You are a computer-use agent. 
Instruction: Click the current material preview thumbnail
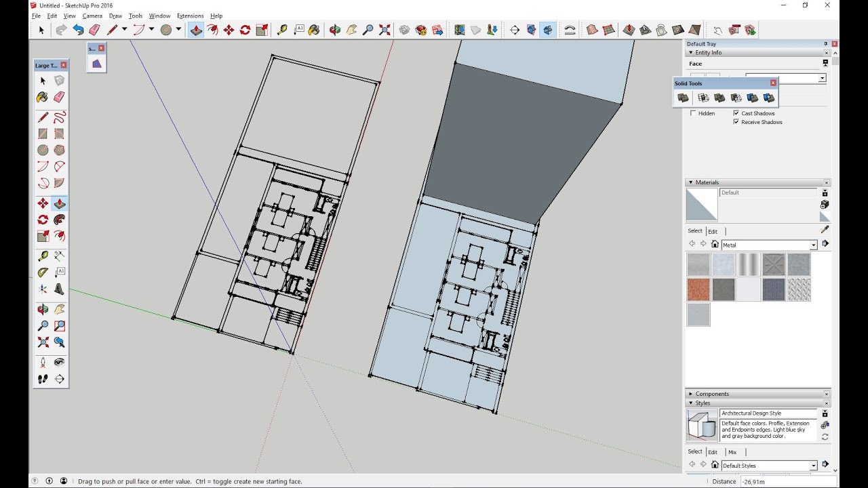click(701, 205)
